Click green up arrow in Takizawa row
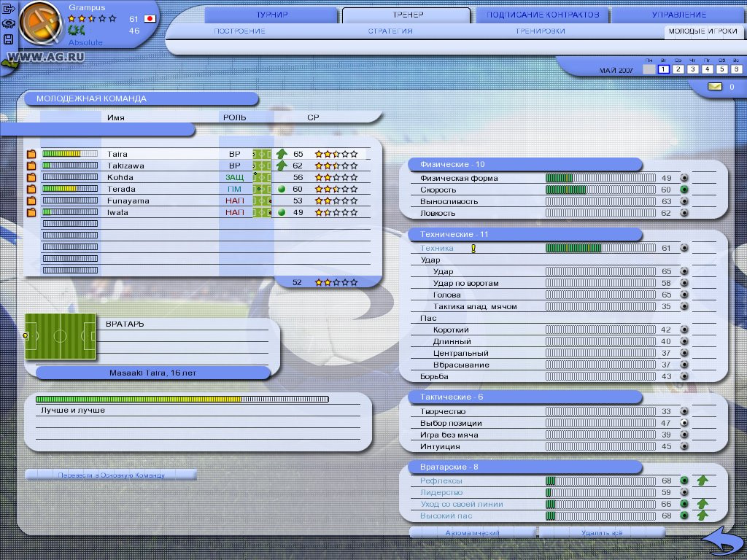 [282, 166]
